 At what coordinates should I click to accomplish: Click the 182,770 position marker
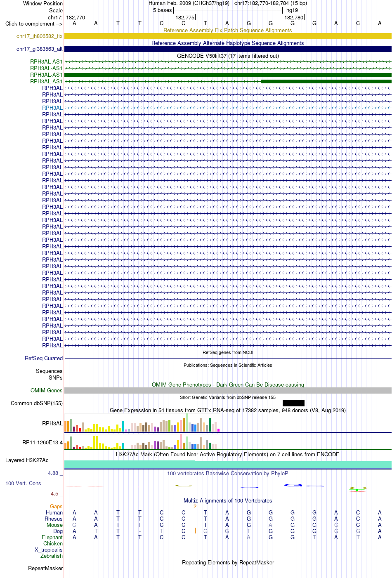76,17
